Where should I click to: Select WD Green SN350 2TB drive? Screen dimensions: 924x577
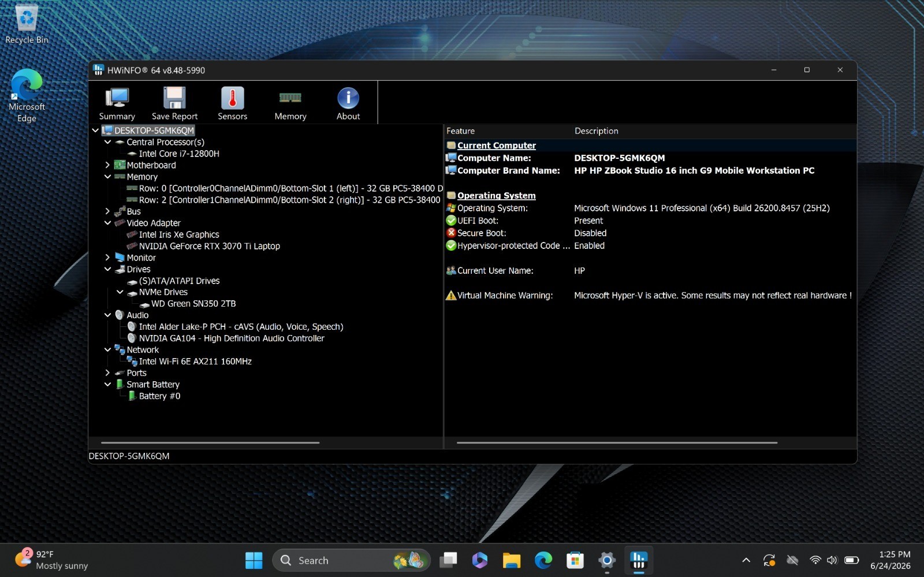(x=193, y=304)
